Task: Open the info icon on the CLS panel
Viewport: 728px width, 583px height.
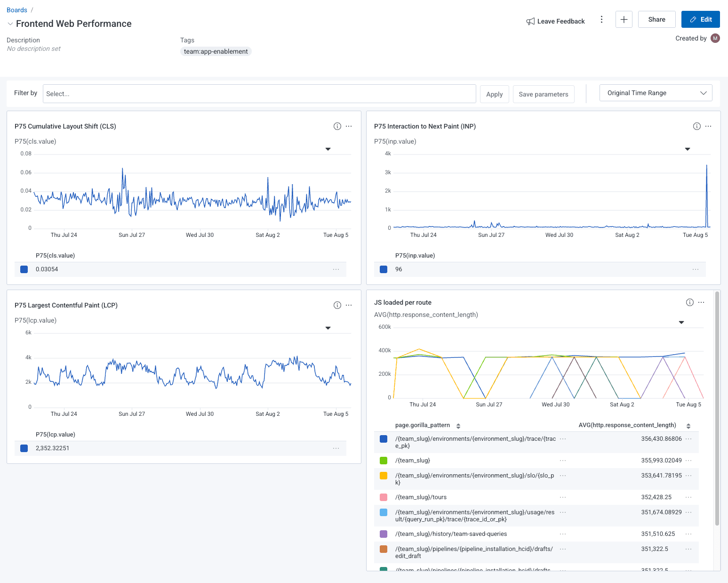Action: pos(337,126)
